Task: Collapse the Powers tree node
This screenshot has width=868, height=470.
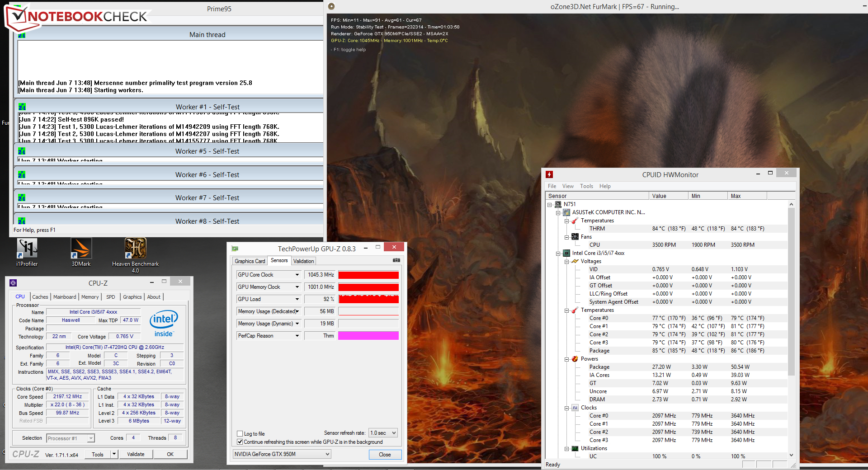Action: 567,359
